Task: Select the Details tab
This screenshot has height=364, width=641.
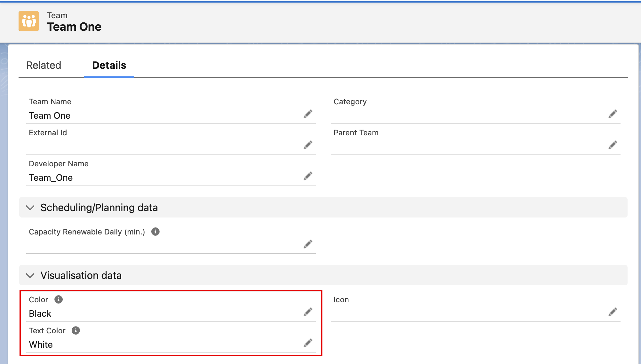Action: [x=109, y=65]
